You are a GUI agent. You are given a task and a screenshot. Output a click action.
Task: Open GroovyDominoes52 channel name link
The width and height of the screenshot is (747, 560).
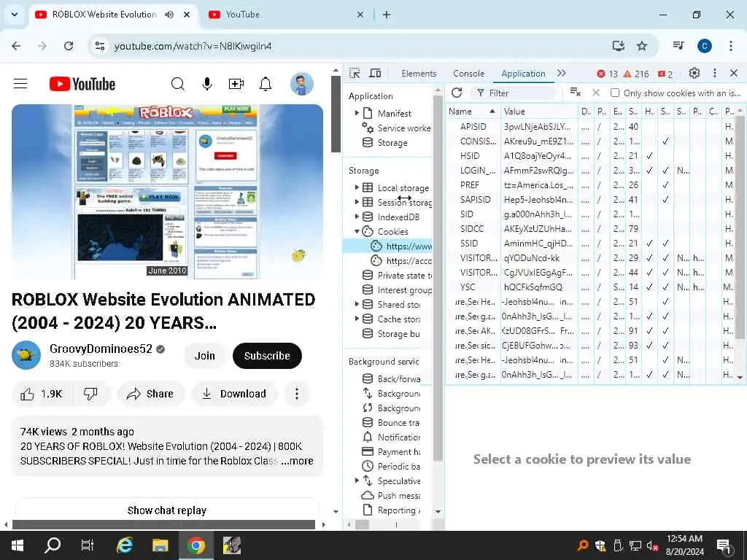[x=101, y=349]
